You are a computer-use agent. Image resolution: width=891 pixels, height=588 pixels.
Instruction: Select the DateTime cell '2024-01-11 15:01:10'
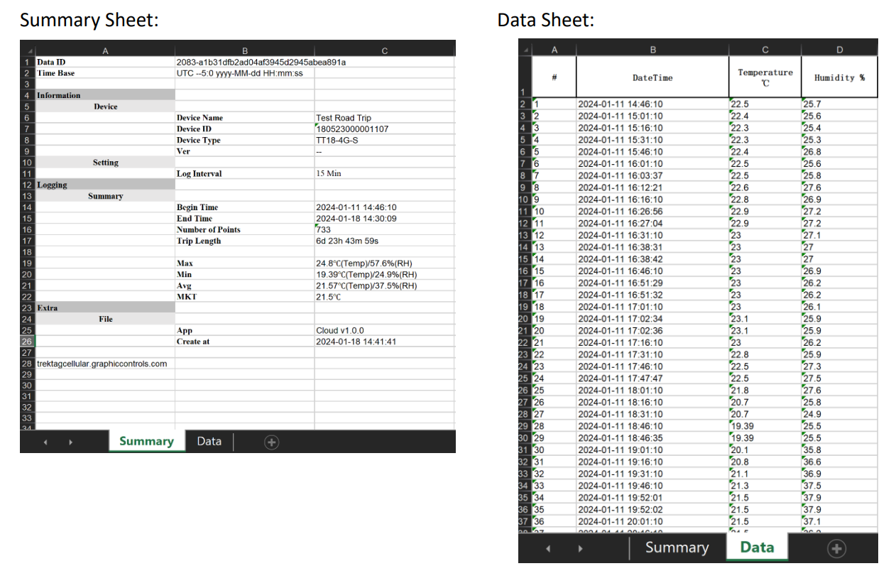pyautogui.click(x=652, y=116)
